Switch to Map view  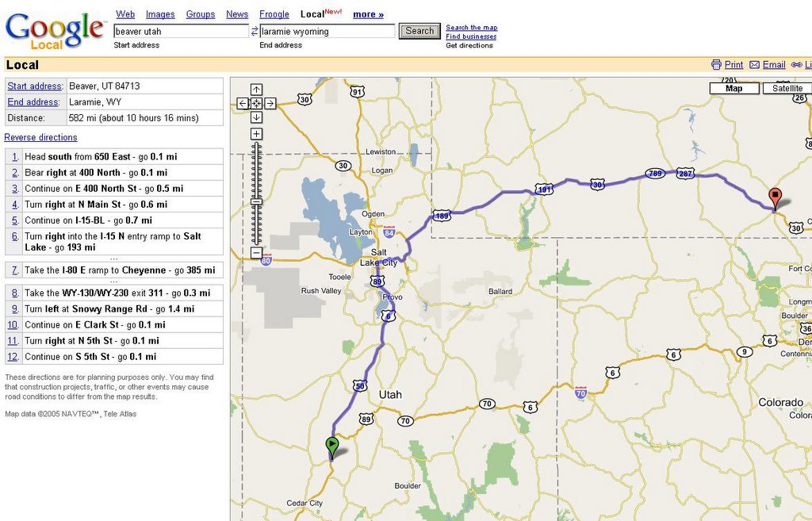(x=733, y=88)
